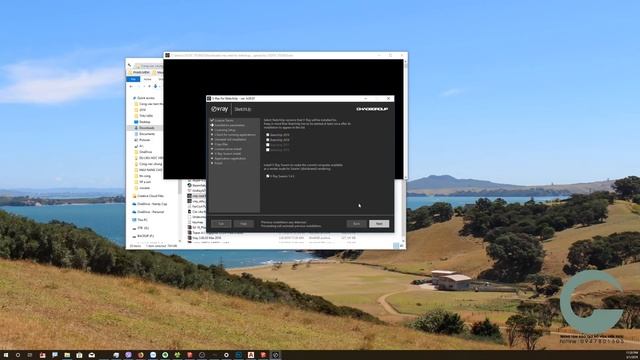Image resolution: width=640 pixels, height=360 pixels.
Task: Toggle the V-Ray Swarm install checkbox
Action: (268, 176)
